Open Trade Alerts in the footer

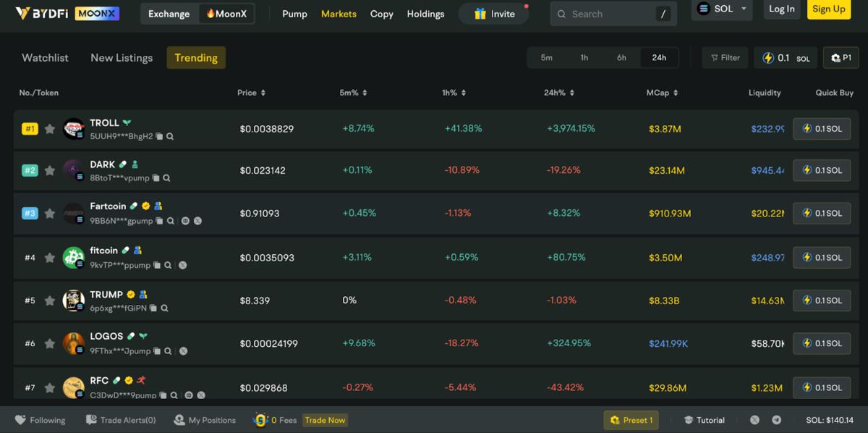pyautogui.click(x=121, y=420)
